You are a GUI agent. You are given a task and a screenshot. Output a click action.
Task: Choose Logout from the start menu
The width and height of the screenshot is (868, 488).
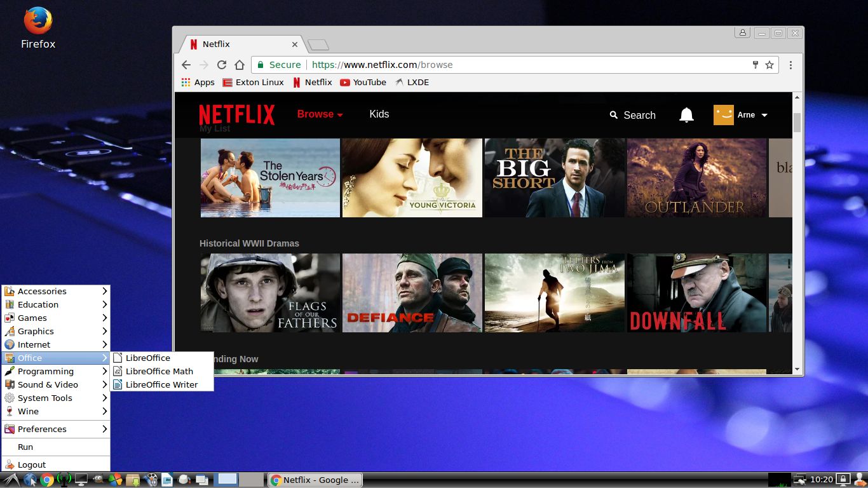click(56, 464)
